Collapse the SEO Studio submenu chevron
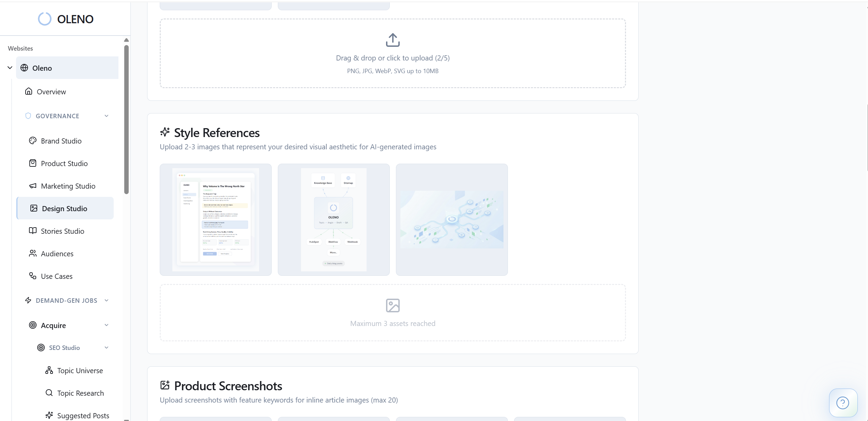Screen dimensions: 868x421 (x=106, y=348)
